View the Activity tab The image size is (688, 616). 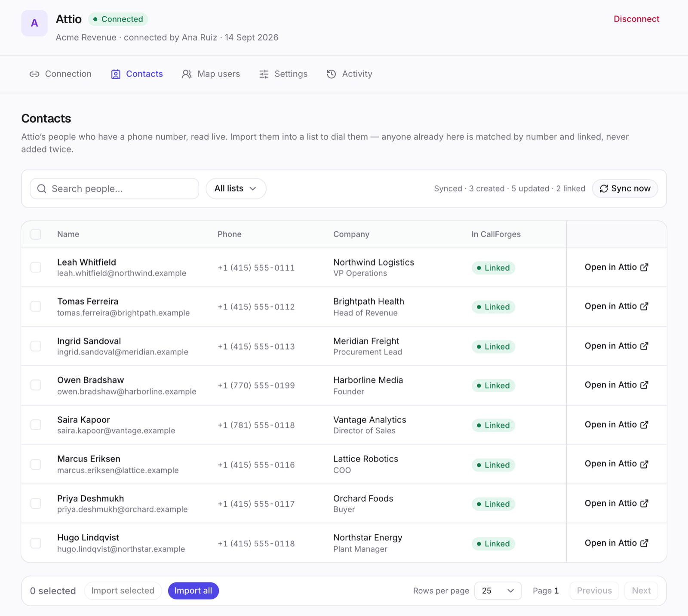point(349,74)
